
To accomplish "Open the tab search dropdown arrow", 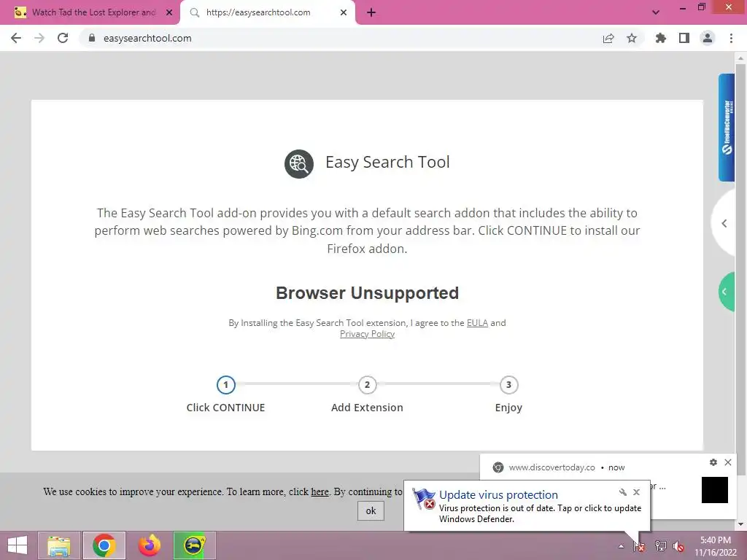I will (656, 12).
